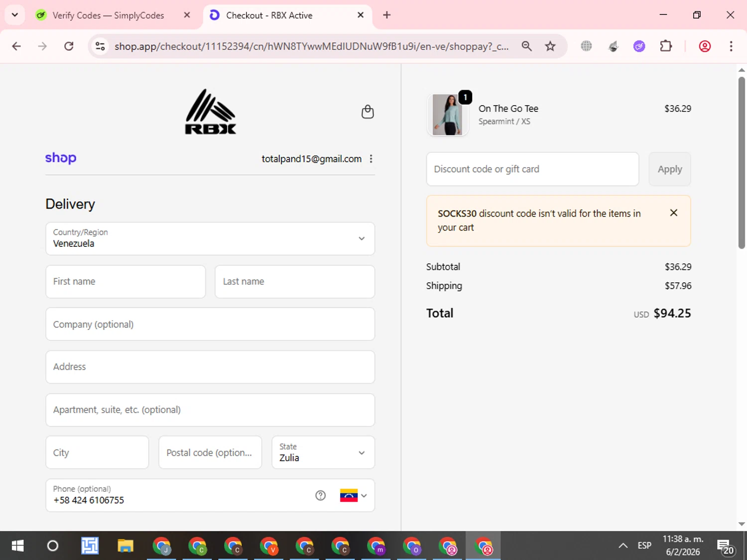Open a new browser tab
Viewport: 747px width, 560px height.
coord(386,15)
